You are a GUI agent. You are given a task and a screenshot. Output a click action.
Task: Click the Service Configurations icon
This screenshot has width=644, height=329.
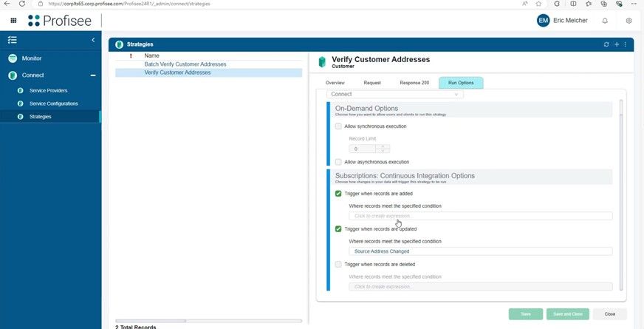coord(20,104)
